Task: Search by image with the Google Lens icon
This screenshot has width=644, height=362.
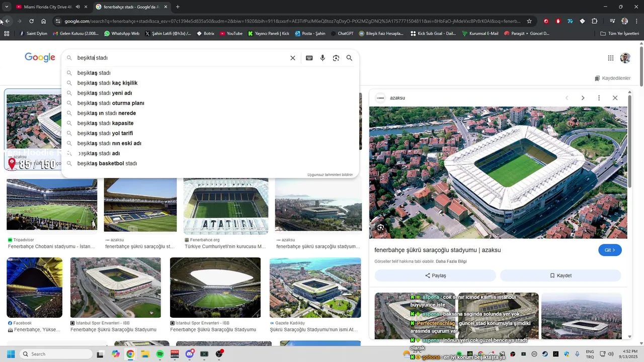Action: (336, 58)
